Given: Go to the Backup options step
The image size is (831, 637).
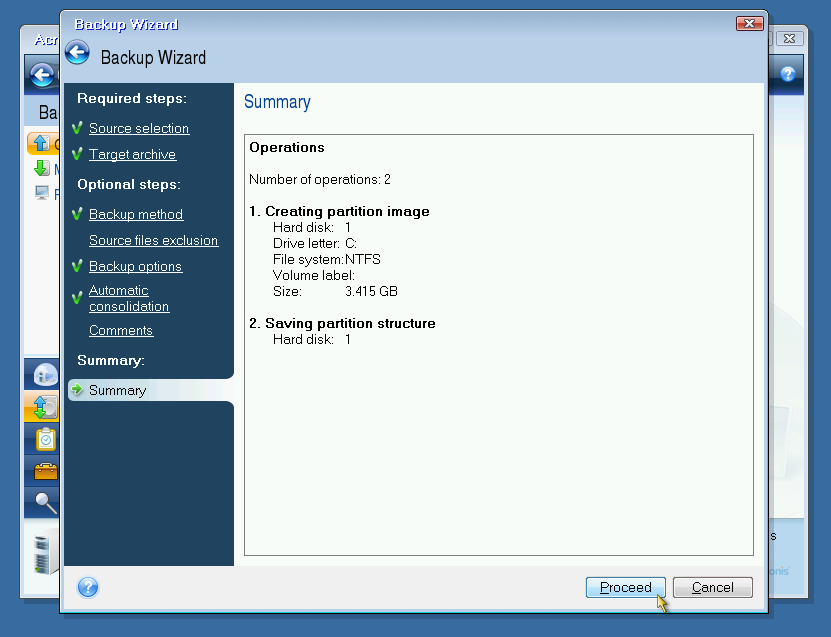Looking at the screenshot, I should pyautogui.click(x=135, y=266).
